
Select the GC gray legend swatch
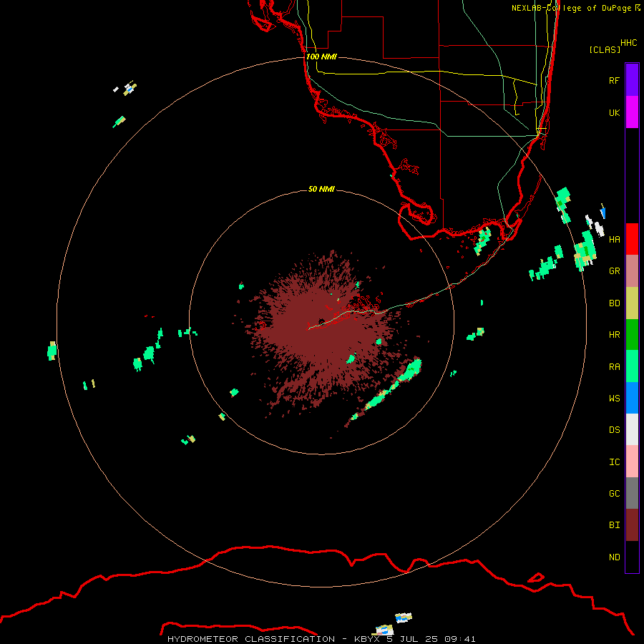coord(632,493)
